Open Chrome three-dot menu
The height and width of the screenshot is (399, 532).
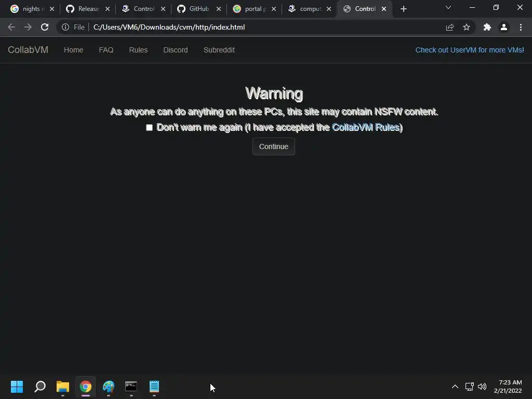click(521, 27)
